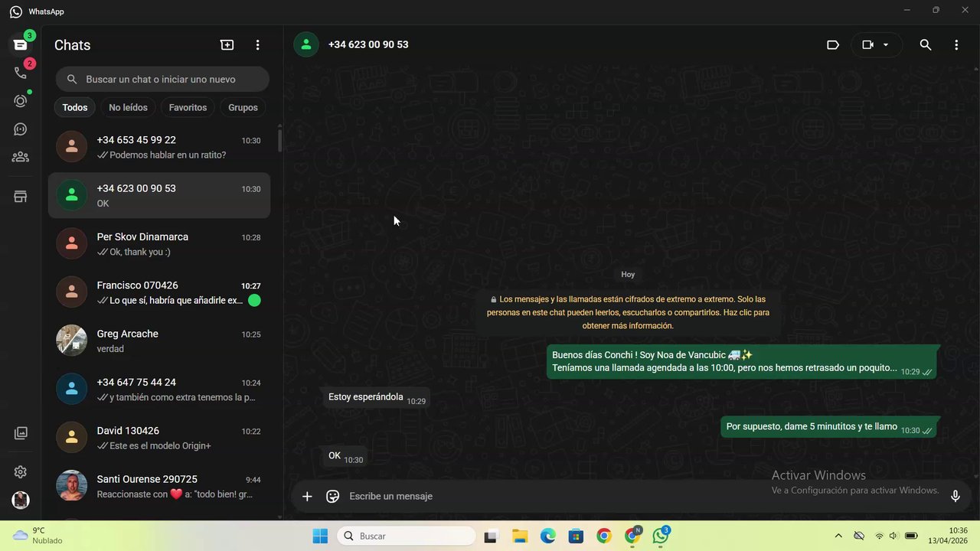Open WhatsApp settings gear
Image resolution: width=980 pixels, height=551 pixels.
21,472
